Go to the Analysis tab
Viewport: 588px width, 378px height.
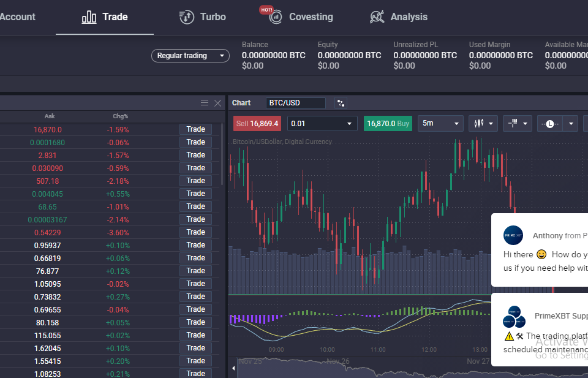[x=399, y=17]
